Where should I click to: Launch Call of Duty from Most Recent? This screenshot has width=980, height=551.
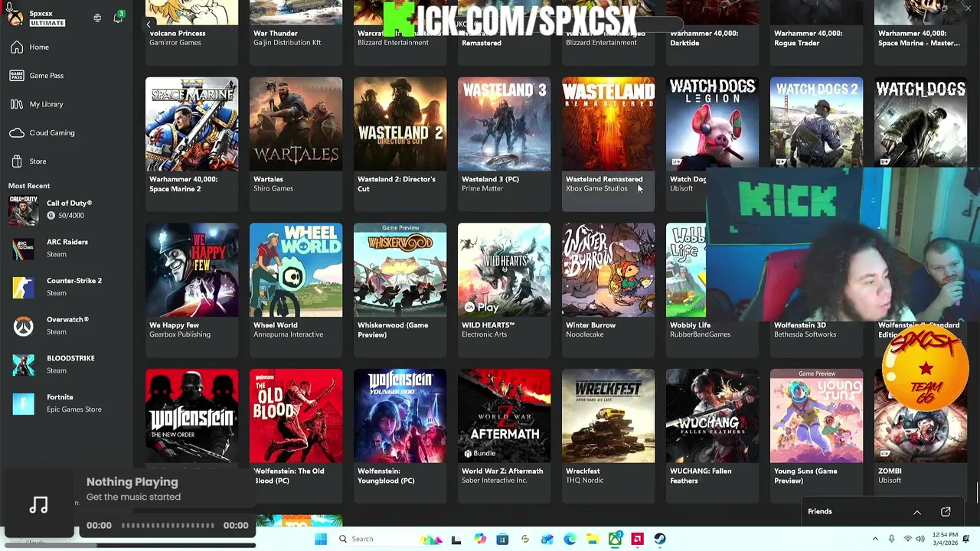point(65,210)
